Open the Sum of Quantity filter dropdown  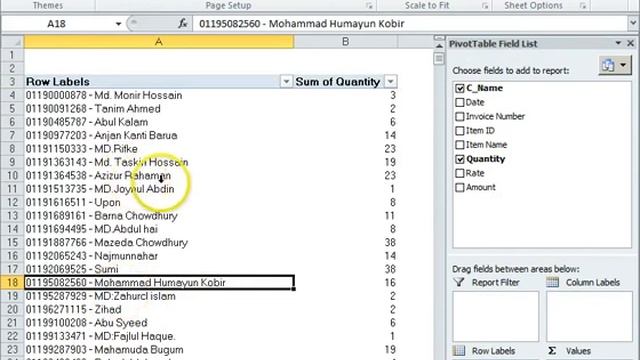click(x=391, y=82)
